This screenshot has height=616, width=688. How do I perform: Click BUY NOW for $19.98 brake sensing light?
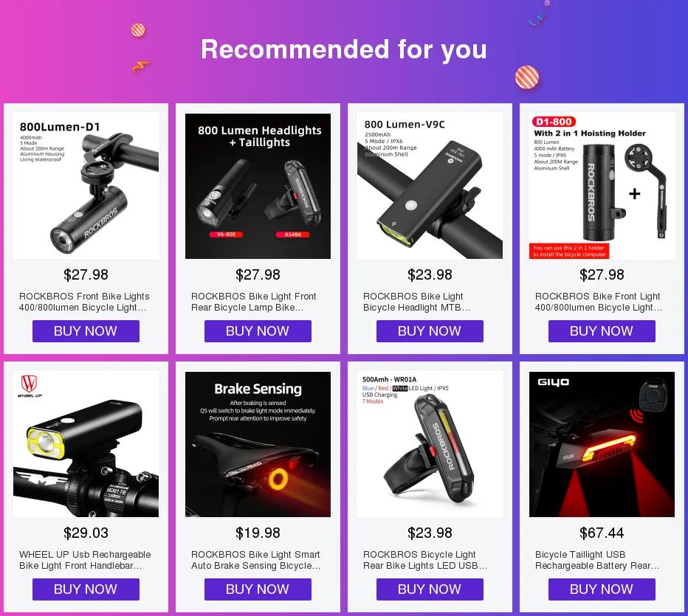[258, 589]
